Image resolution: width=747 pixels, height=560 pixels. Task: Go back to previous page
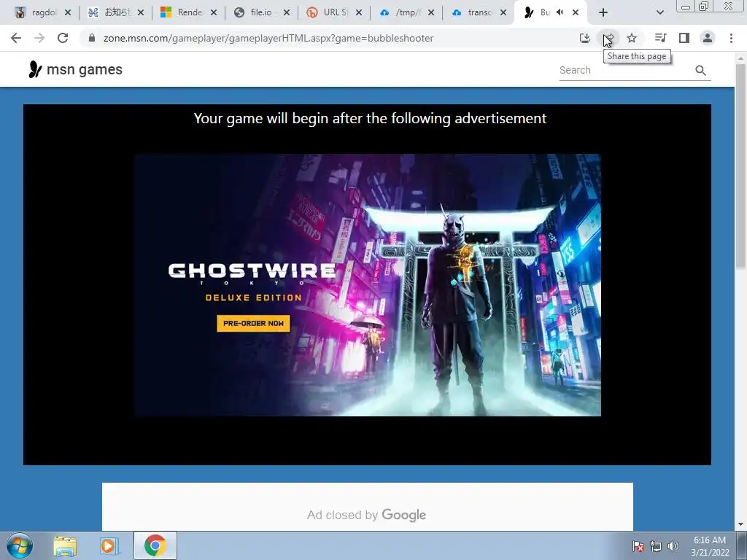(x=16, y=38)
